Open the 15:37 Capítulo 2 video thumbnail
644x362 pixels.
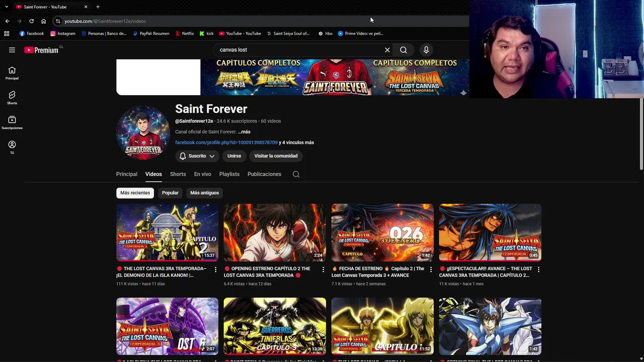167,232
